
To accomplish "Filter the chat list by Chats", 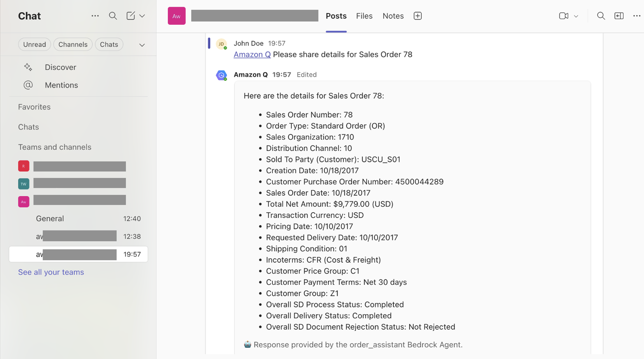I will pos(109,44).
